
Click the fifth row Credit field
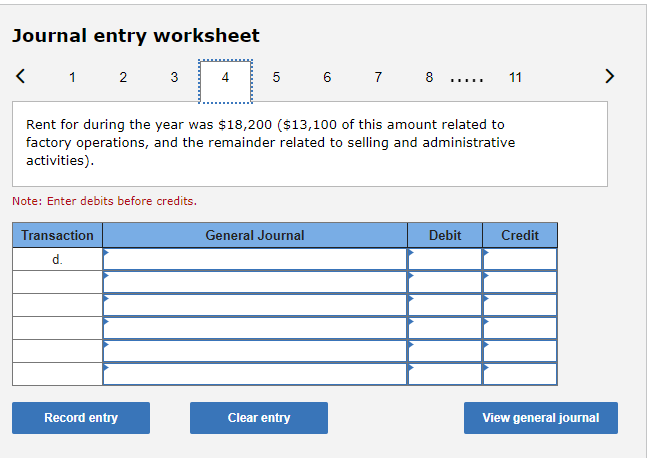coord(520,351)
